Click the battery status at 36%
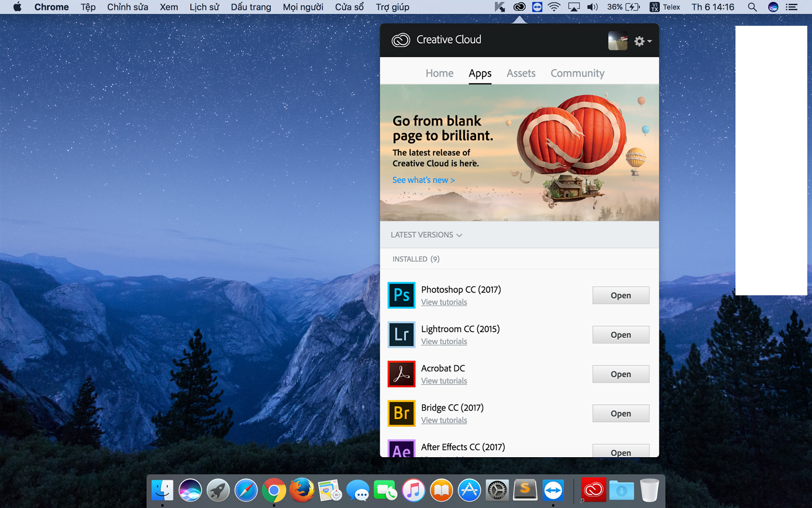This screenshot has width=812, height=508. click(623, 7)
